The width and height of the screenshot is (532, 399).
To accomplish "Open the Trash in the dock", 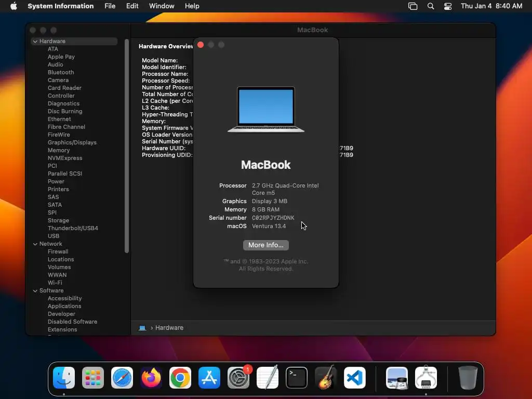I will click(x=468, y=378).
